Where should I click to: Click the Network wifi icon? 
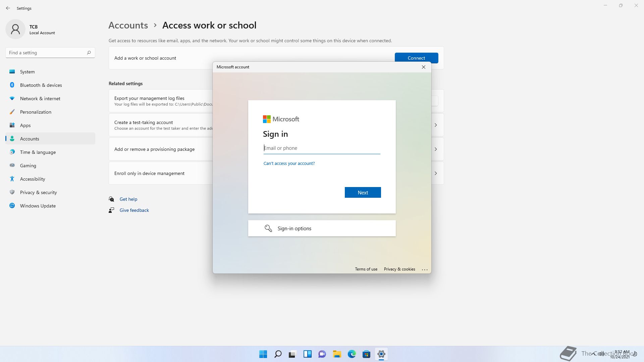click(12, 98)
